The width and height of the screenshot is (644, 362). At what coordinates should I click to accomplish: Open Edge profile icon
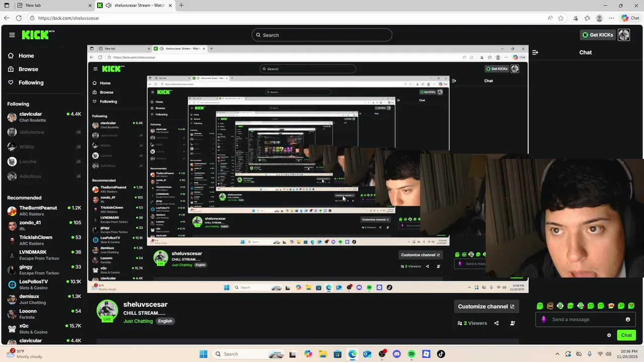[x=599, y=18]
